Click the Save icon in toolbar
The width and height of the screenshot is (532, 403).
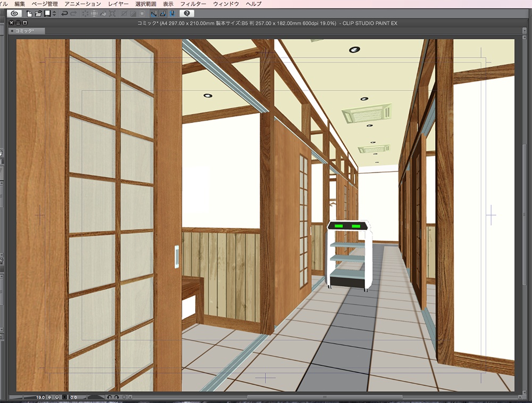point(47,13)
